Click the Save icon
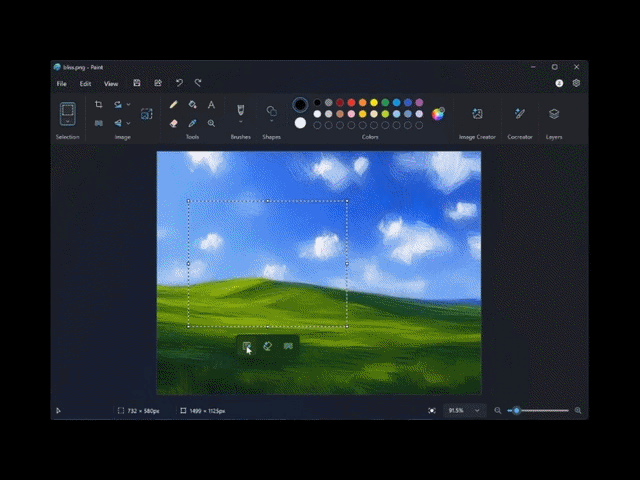640x480 pixels. 137,83
